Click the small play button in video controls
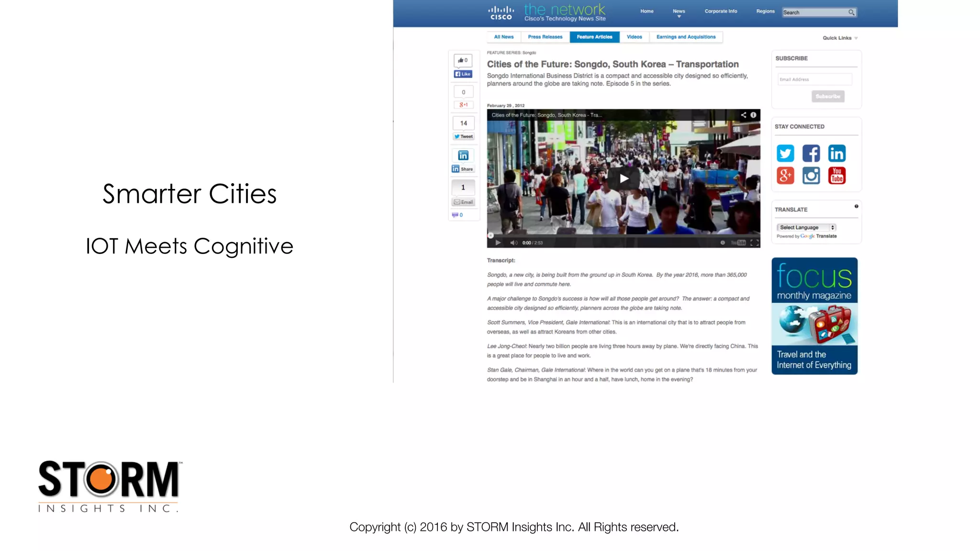Image resolution: width=980 pixels, height=551 pixels. (x=498, y=242)
